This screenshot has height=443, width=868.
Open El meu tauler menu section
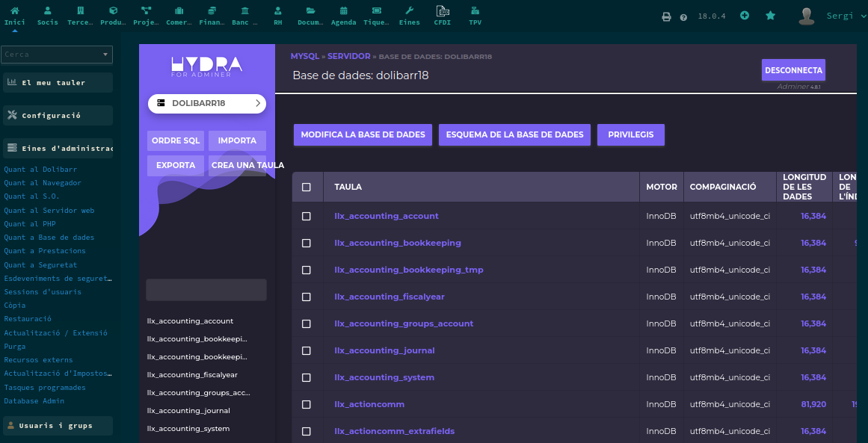(x=58, y=82)
